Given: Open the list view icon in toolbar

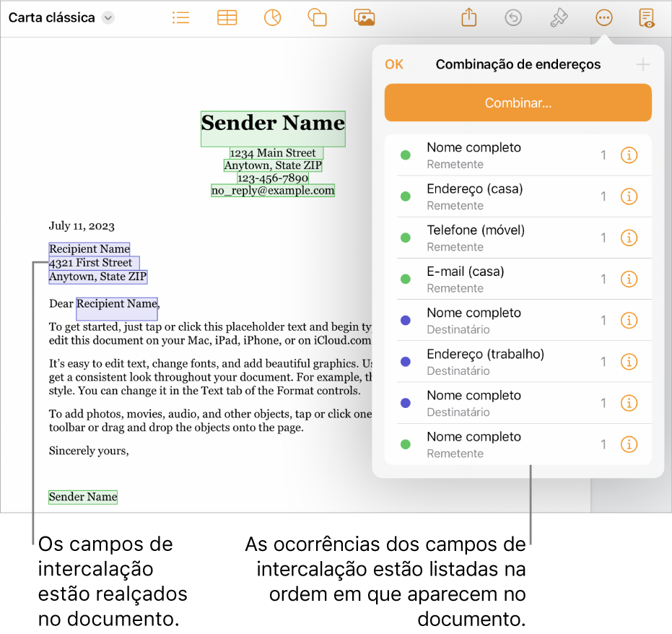Looking at the screenshot, I should click(181, 18).
